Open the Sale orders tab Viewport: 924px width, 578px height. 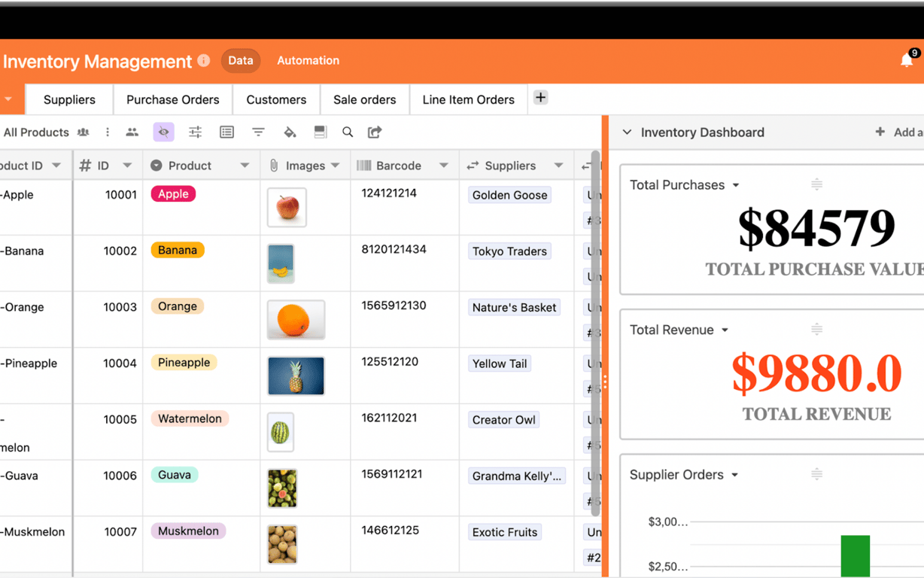364,99
